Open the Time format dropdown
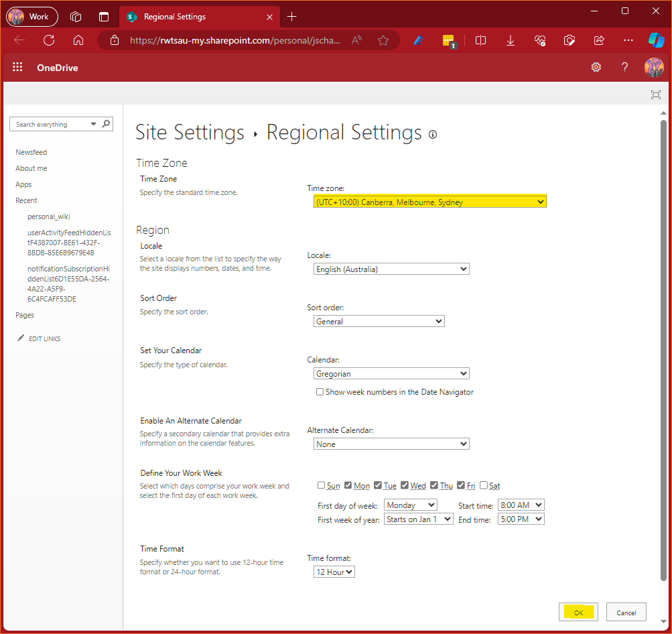Viewport: 672px width, 634px height. pyautogui.click(x=334, y=572)
